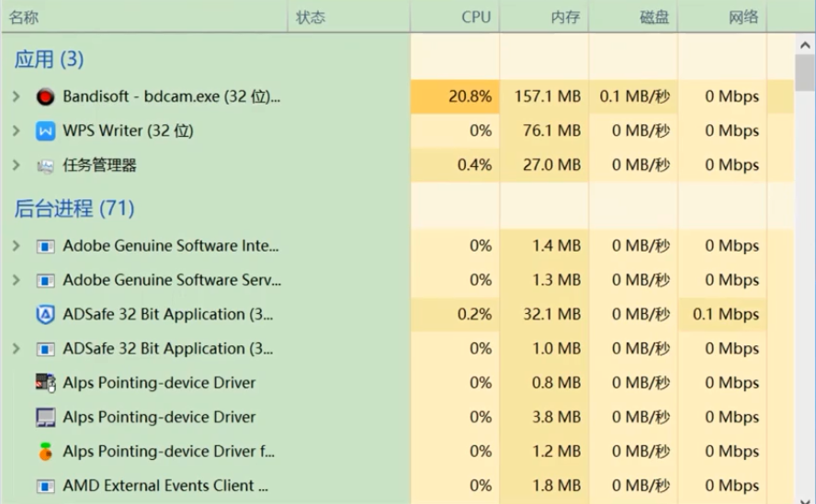Expand the WPS Writer process group
This screenshot has height=504, width=816.
pos(16,131)
